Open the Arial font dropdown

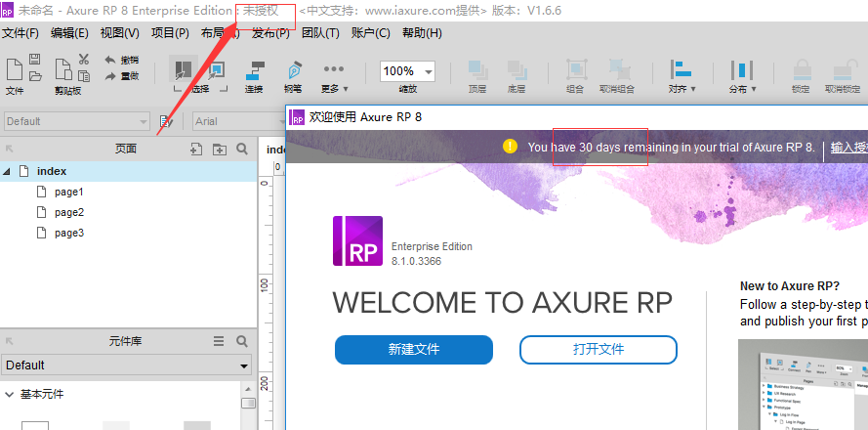239,121
